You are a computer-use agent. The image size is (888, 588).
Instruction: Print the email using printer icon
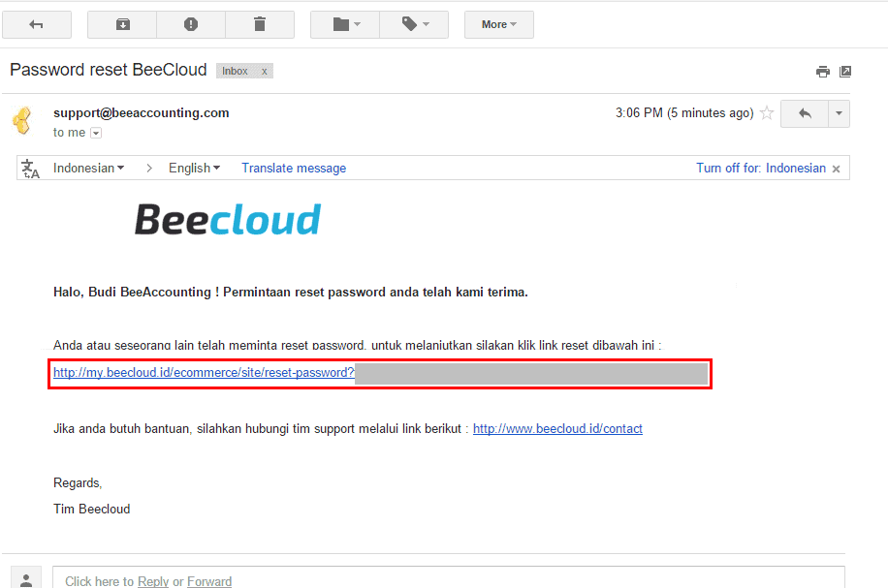tap(822, 72)
